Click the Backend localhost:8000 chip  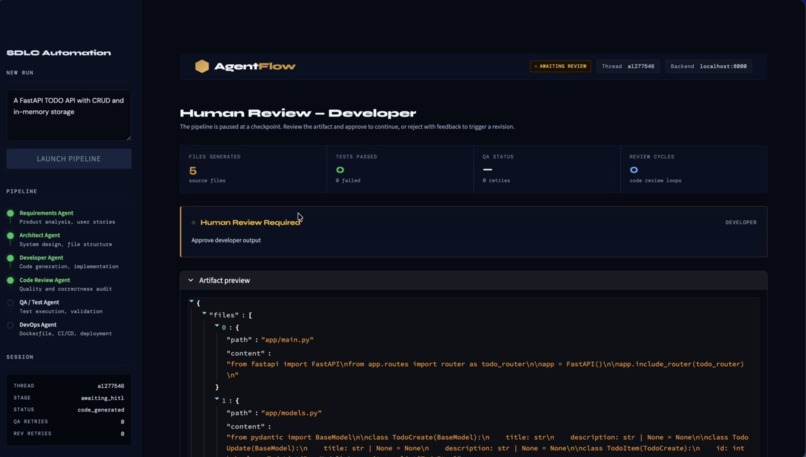(x=708, y=66)
